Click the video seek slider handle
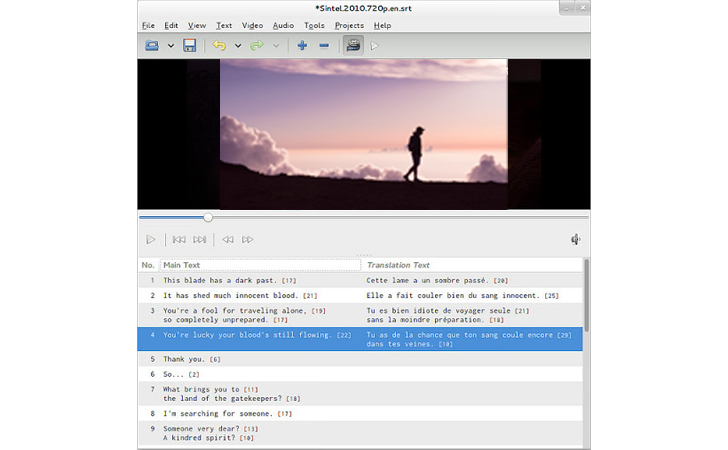Screen dimensions: 728x450 208,217
